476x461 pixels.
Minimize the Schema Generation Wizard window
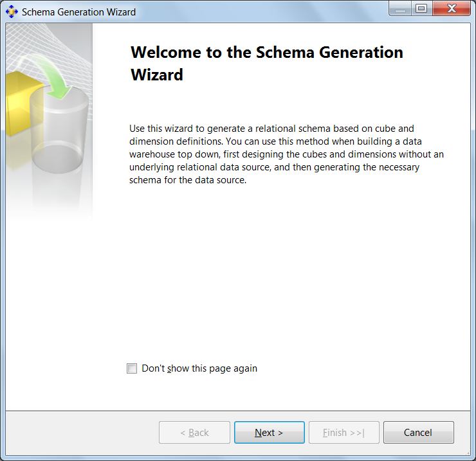click(x=401, y=9)
